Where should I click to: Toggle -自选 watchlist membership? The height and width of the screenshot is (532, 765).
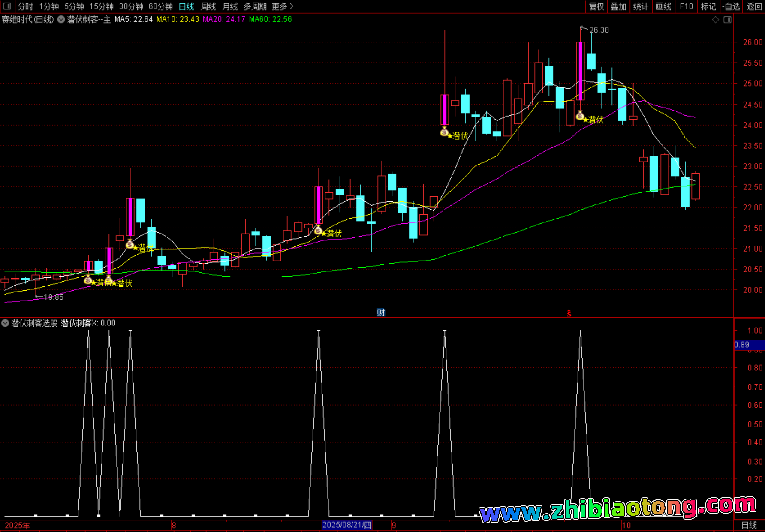(x=731, y=6)
